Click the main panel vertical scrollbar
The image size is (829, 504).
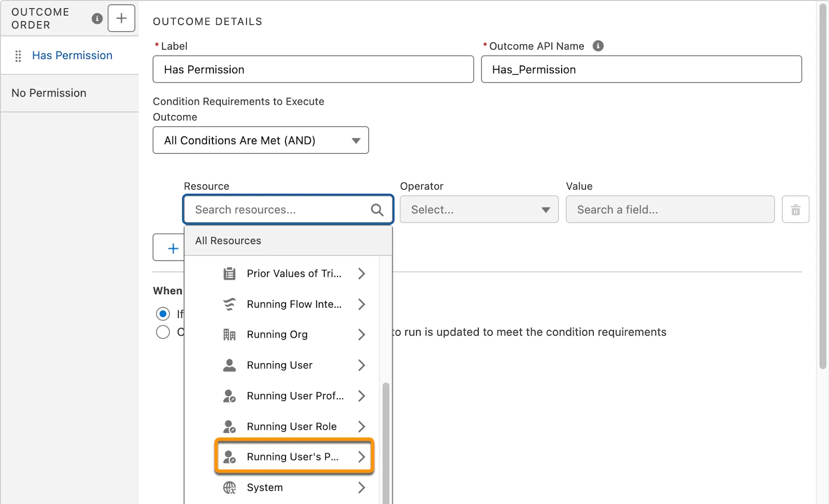[x=822, y=186]
